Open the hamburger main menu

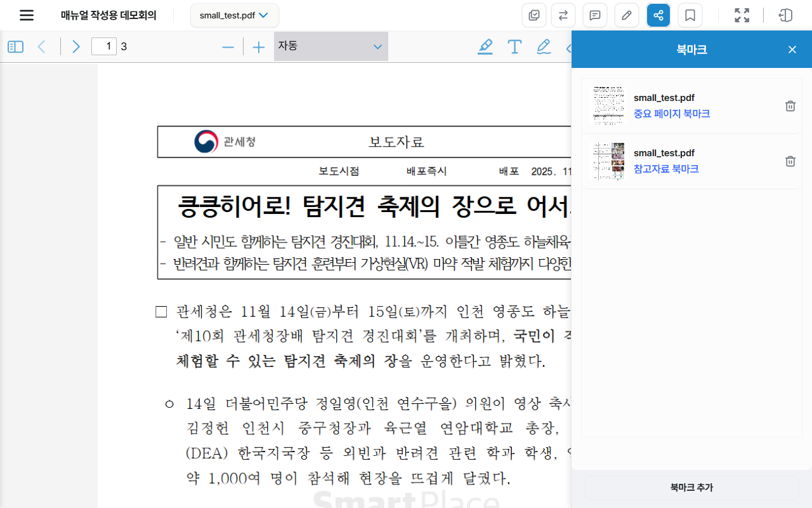point(27,15)
